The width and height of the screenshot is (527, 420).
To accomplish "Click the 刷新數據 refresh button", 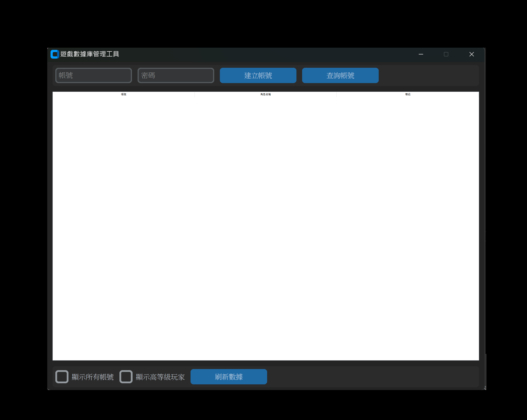I will (229, 376).
